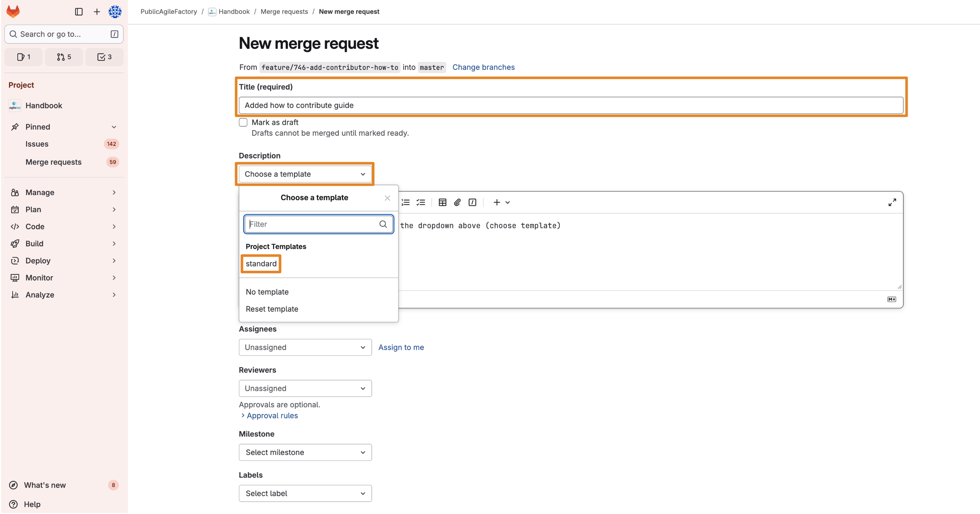Click in the description text area
Image resolution: width=980 pixels, height=514 pixels.
651,251
